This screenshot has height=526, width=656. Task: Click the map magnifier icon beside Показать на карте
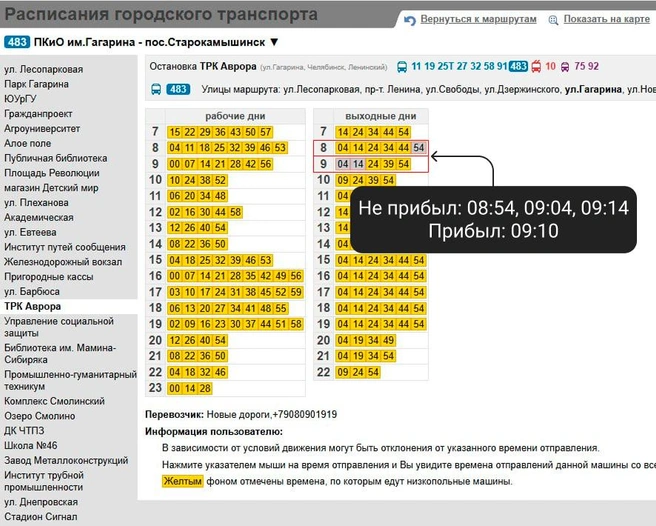click(553, 20)
